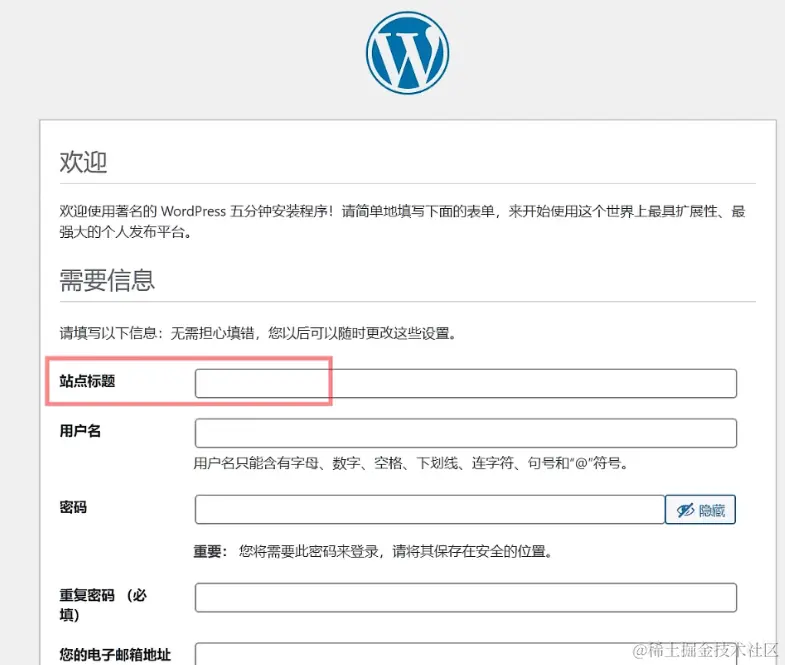785x665 pixels.
Task: Toggle password visibility with 隐藏 button
Action: (700, 510)
